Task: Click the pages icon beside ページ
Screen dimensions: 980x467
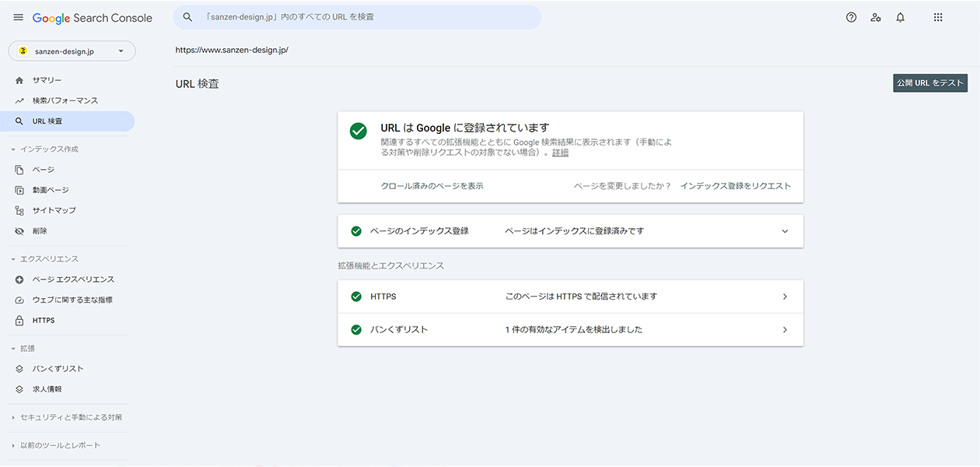Action: (19, 170)
